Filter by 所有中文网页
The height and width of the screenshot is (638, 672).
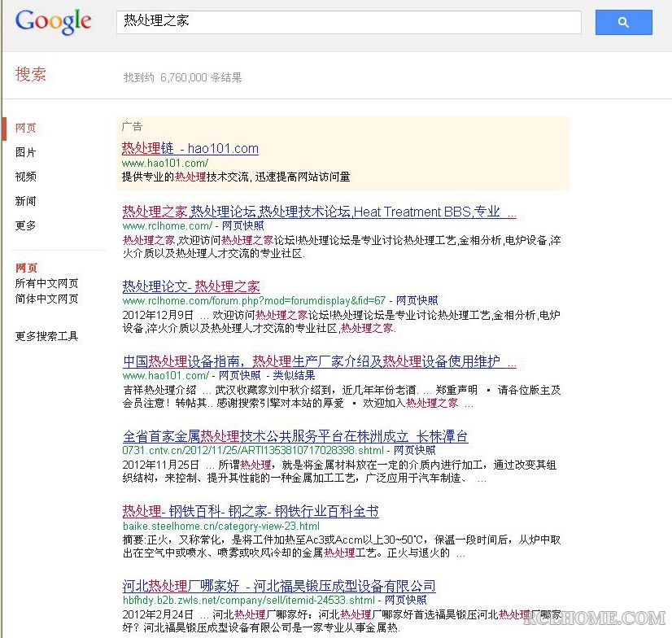[x=46, y=283]
